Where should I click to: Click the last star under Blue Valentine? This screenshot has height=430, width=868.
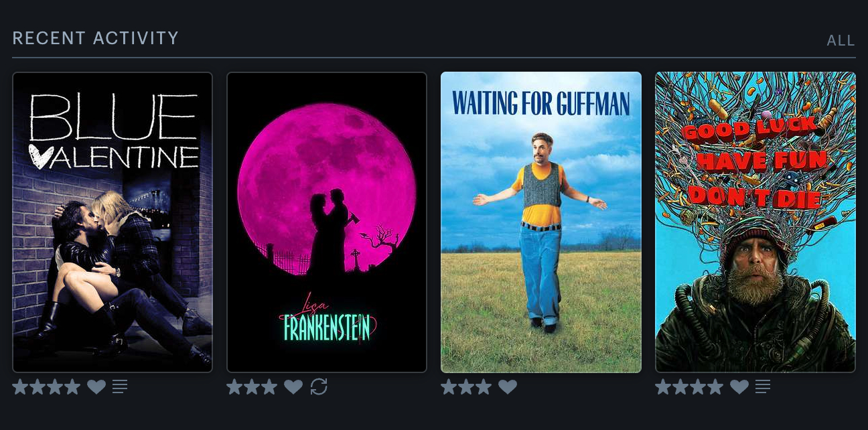72,386
